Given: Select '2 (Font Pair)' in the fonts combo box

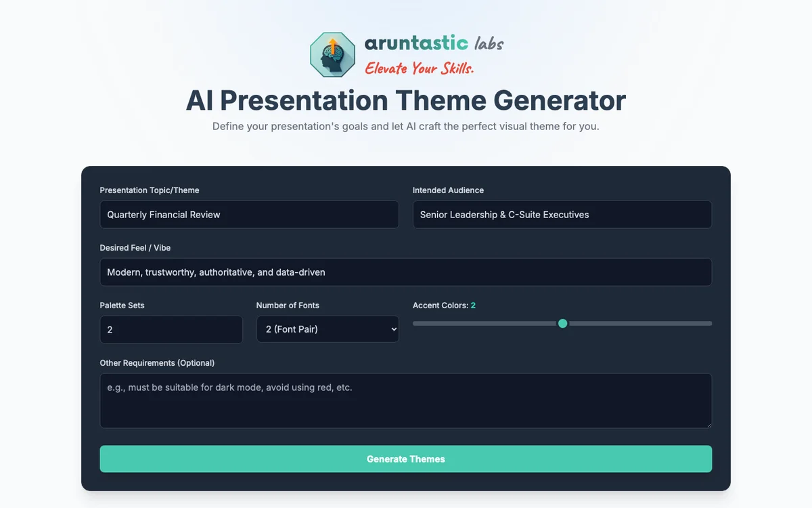Looking at the screenshot, I should 328,329.
